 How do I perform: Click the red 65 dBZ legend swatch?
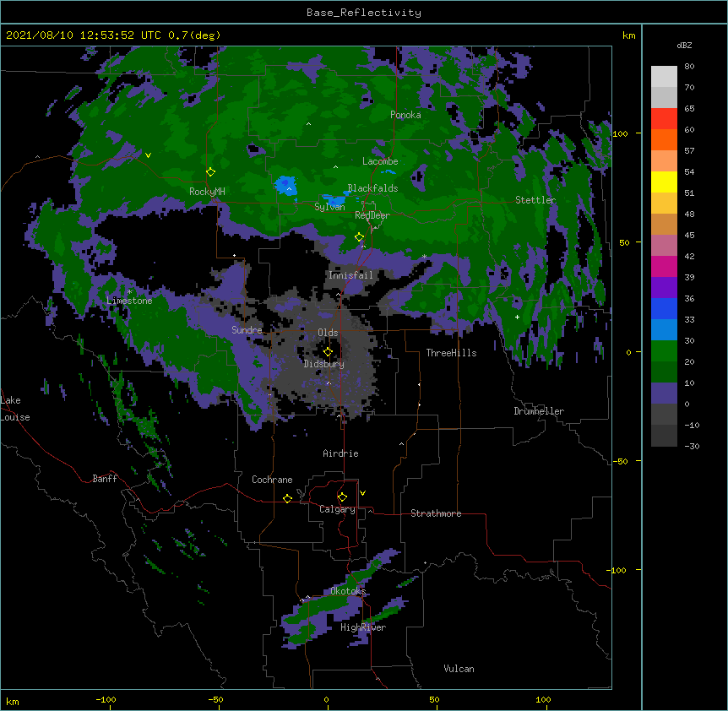[664, 118]
